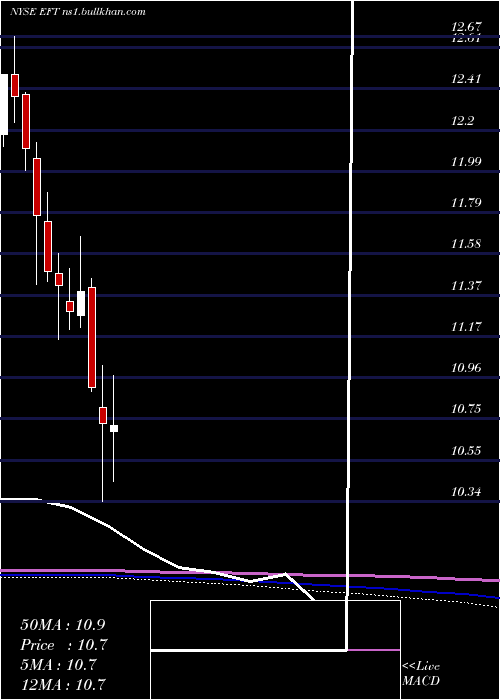Click the 'NYSE EFT ns1.bullkhan.com' chart title
This screenshot has height=700, width=500.
pos(78,12)
